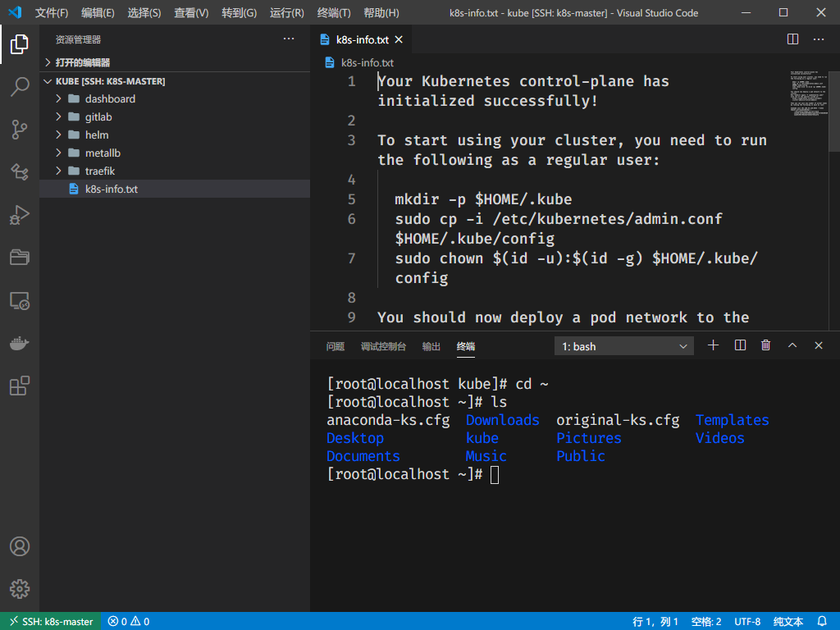The height and width of the screenshot is (630, 840).
Task: Click the VS Code logo icon in title bar
Action: (x=15, y=12)
